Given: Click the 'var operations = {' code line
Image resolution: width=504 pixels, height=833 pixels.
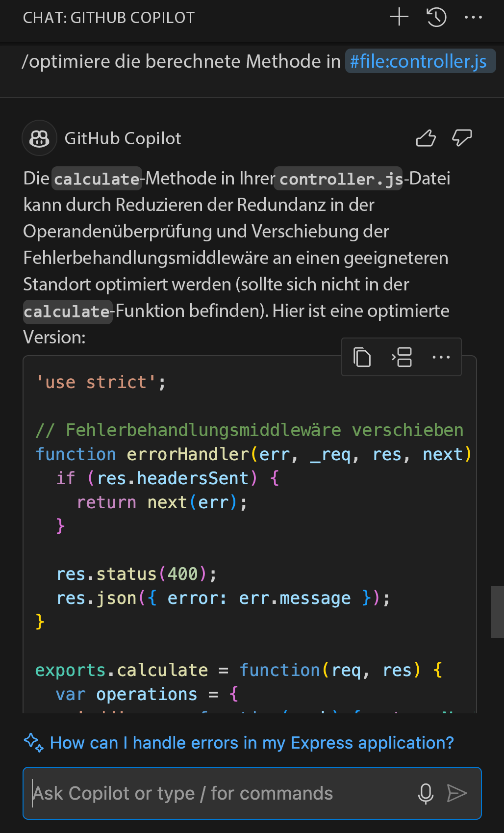Looking at the screenshot, I should point(147,694).
